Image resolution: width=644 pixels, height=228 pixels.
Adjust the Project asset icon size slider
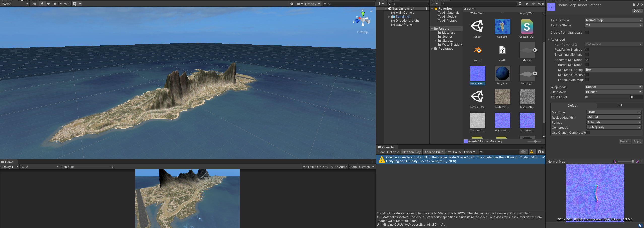pos(534,141)
